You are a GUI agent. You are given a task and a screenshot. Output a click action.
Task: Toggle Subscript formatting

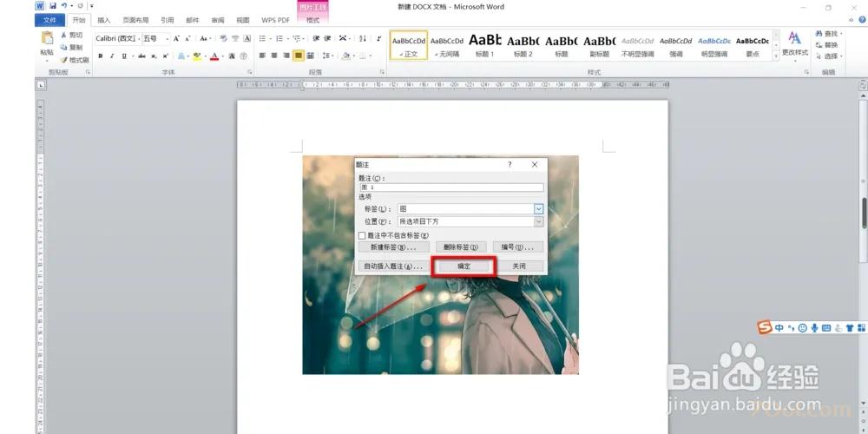[x=154, y=56]
